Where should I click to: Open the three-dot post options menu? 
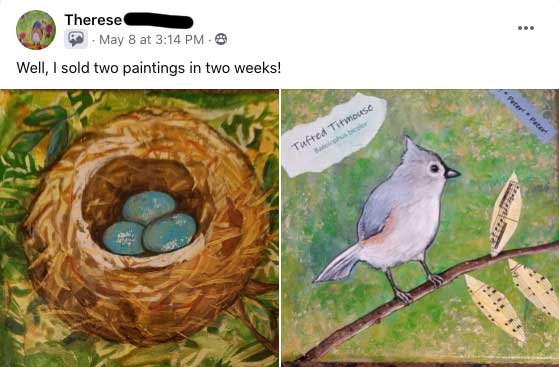(526, 28)
